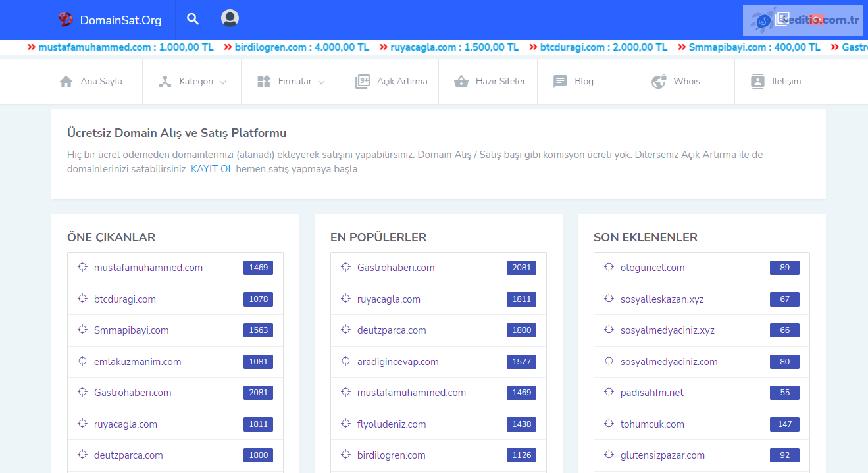Expand the Firmalar dropdown menu
Viewport: 868px width, 473px height.
coord(292,82)
